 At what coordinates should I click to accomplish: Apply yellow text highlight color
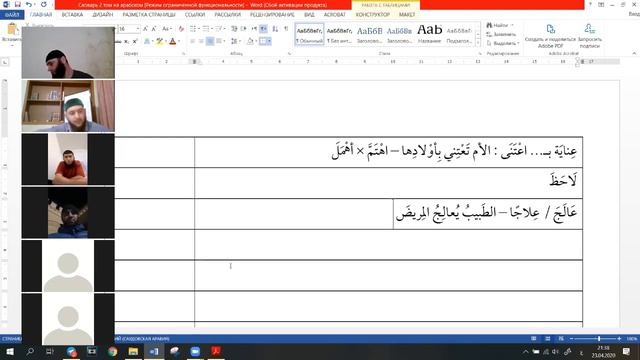(x=159, y=41)
